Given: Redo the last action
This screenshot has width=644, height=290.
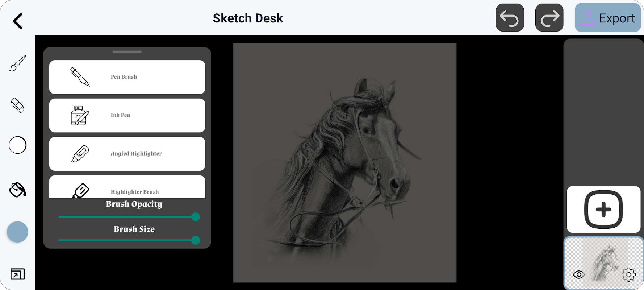Looking at the screenshot, I should coord(549,18).
